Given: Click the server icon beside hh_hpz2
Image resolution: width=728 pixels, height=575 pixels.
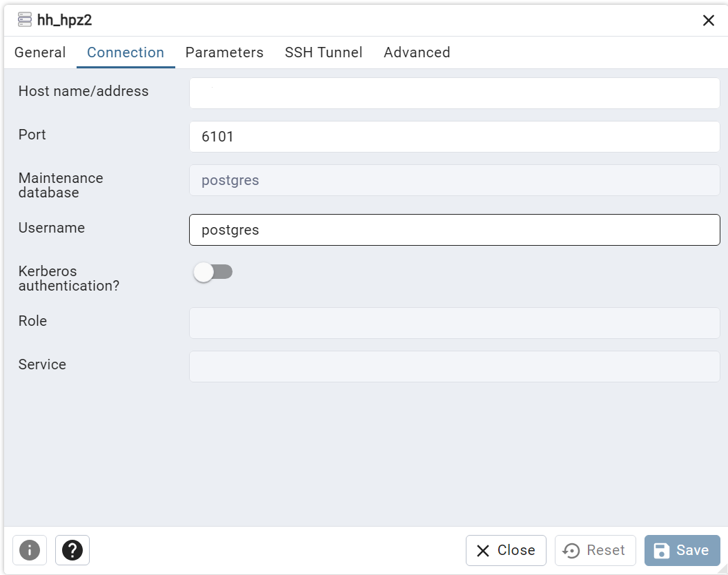Looking at the screenshot, I should [25, 20].
